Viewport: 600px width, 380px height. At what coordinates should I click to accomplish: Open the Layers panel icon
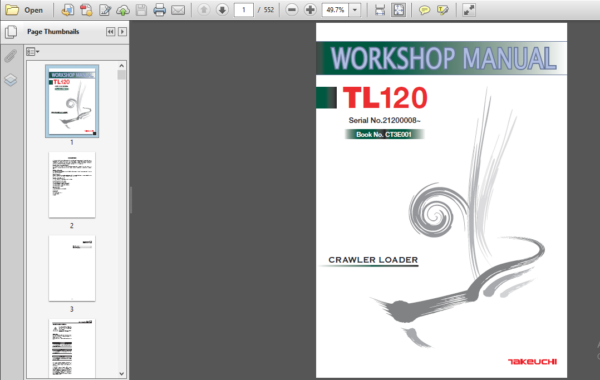(11, 80)
